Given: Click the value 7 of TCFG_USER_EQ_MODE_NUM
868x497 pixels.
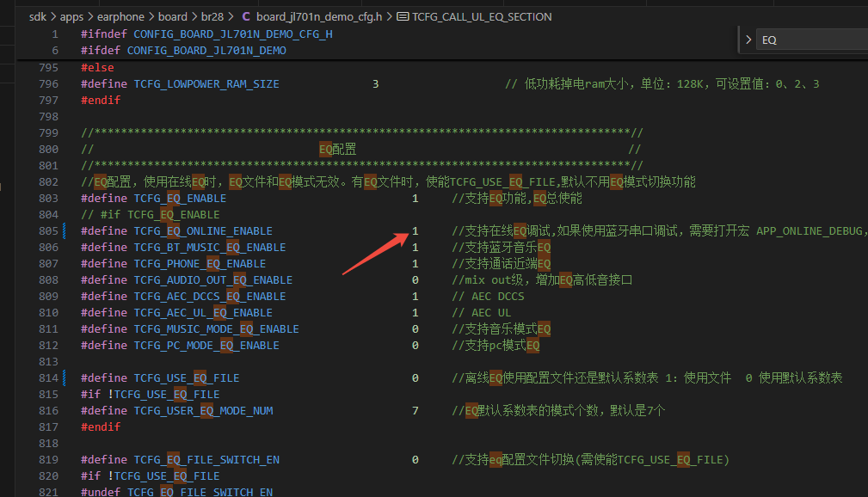Looking at the screenshot, I should (416, 411).
